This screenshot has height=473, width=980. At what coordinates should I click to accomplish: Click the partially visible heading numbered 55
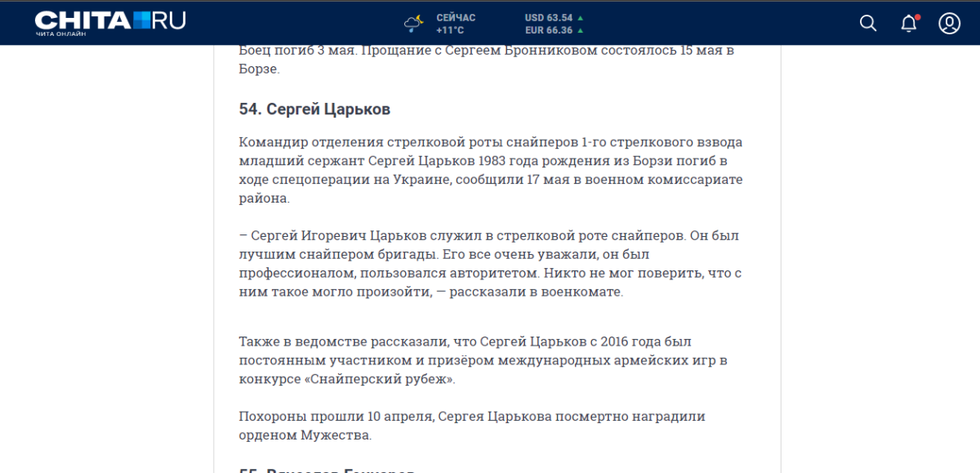point(327,470)
